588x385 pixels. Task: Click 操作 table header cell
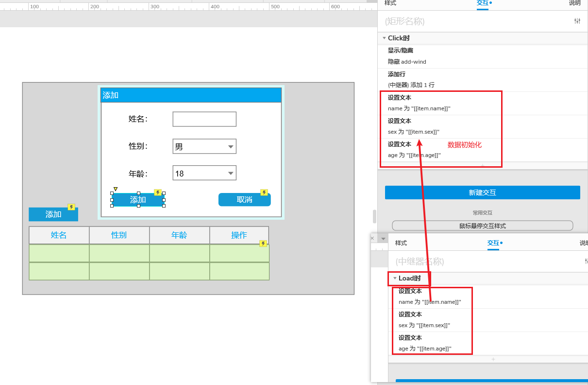coord(239,235)
